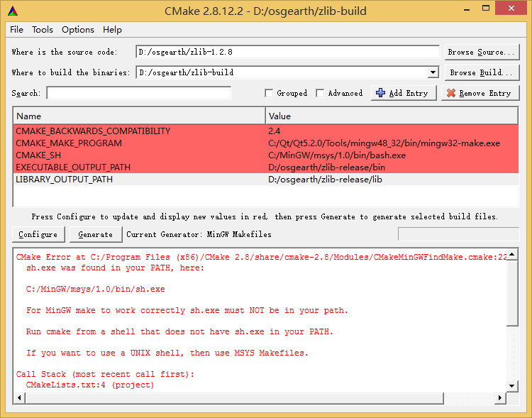The width and height of the screenshot is (532, 418).
Task: Click the CMake Error line in output
Action: point(261,257)
